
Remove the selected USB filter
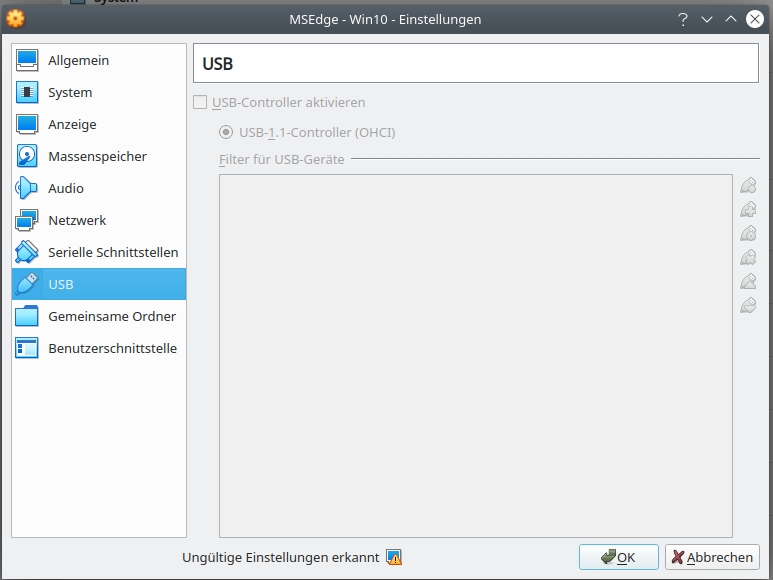(748, 257)
